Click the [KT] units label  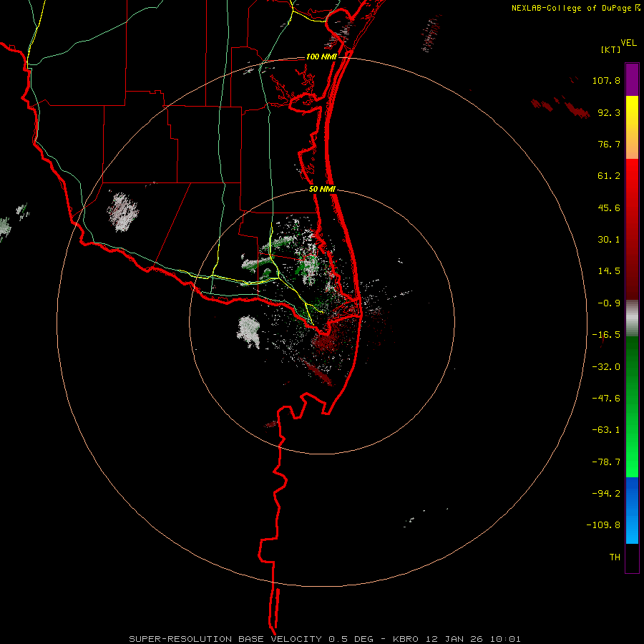click(611, 49)
